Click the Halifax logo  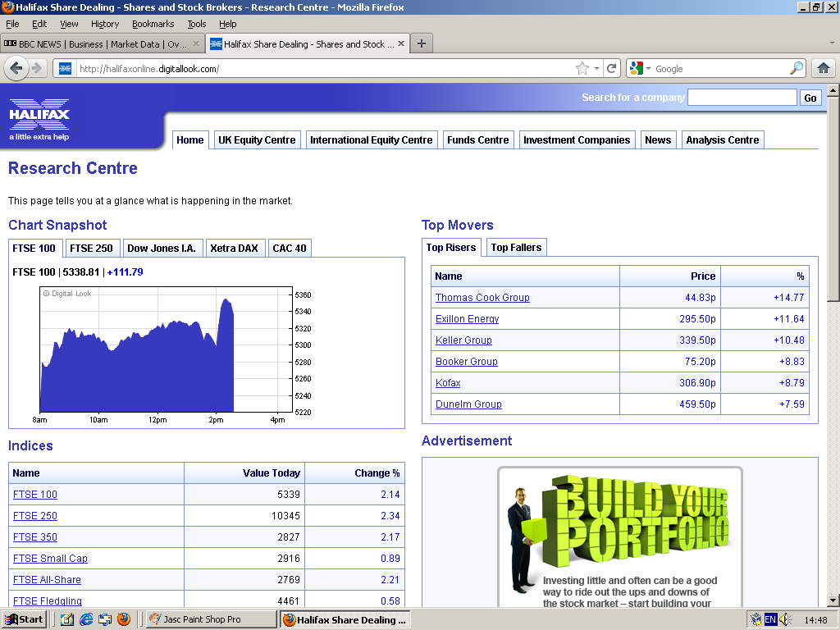click(x=39, y=119)
